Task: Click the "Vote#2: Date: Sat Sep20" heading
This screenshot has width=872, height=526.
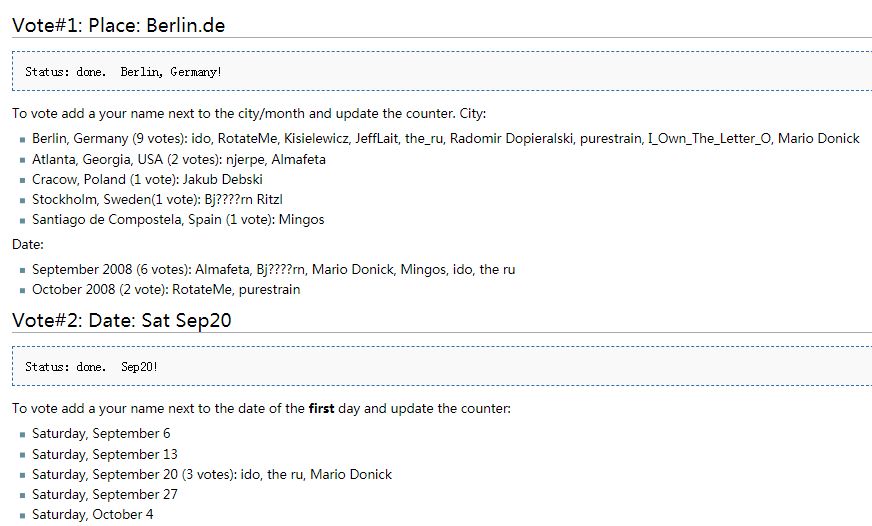Action: click(122, 320)
